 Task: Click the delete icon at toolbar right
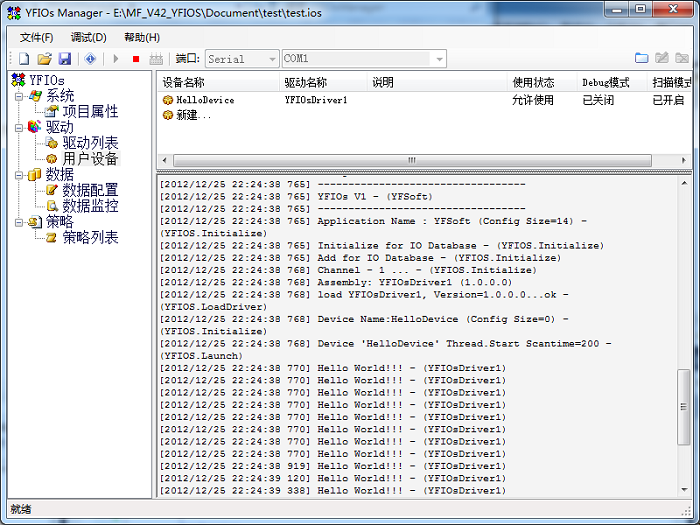(x=682, y=58)
